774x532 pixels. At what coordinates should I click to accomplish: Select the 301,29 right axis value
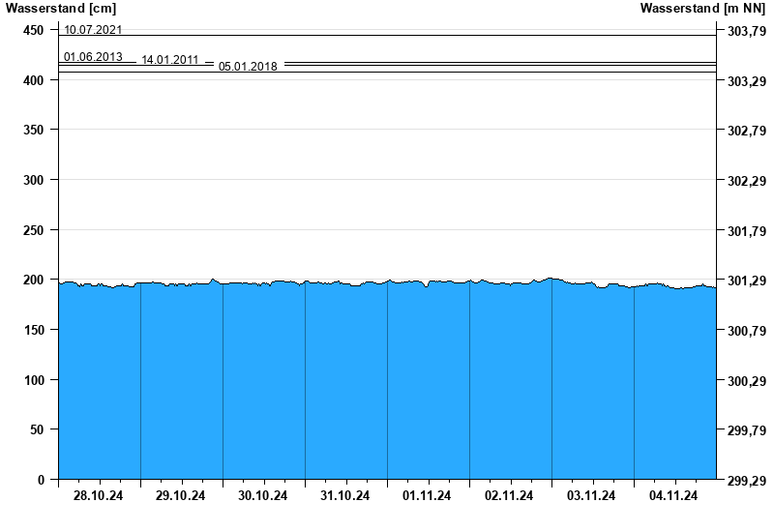click(x=745, y=281)
